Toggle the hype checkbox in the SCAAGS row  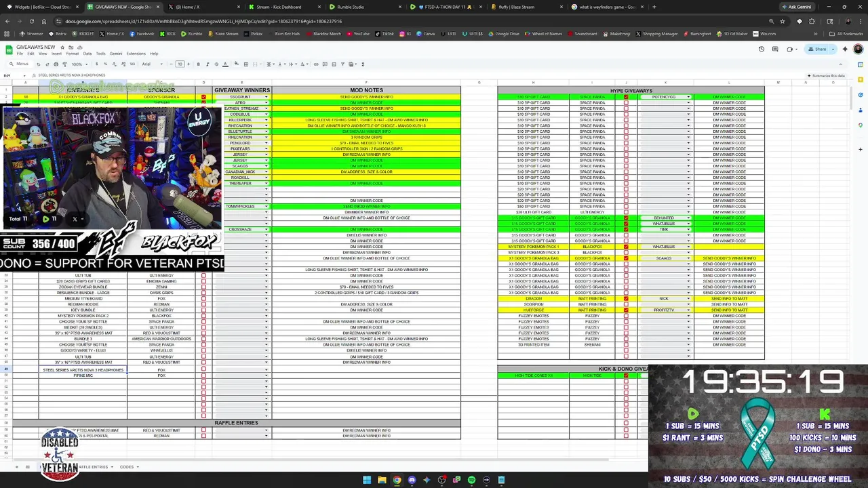(626, 258)
